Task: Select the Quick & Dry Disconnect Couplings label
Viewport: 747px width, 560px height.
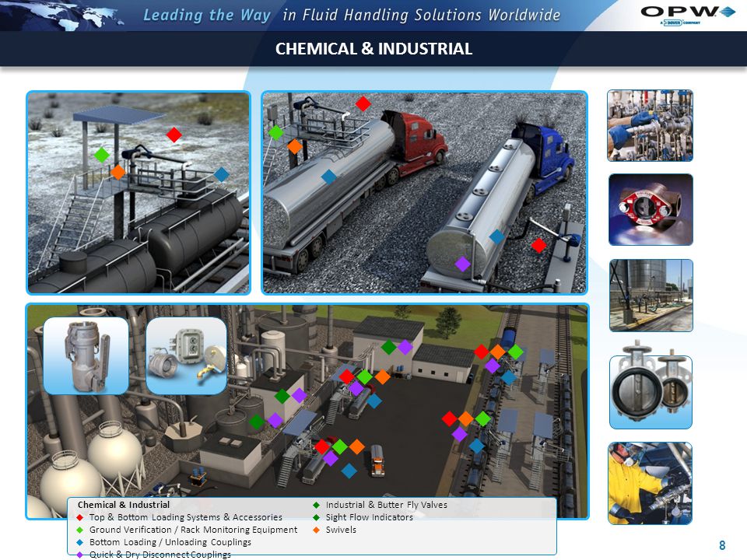Action: coord(160,555)
